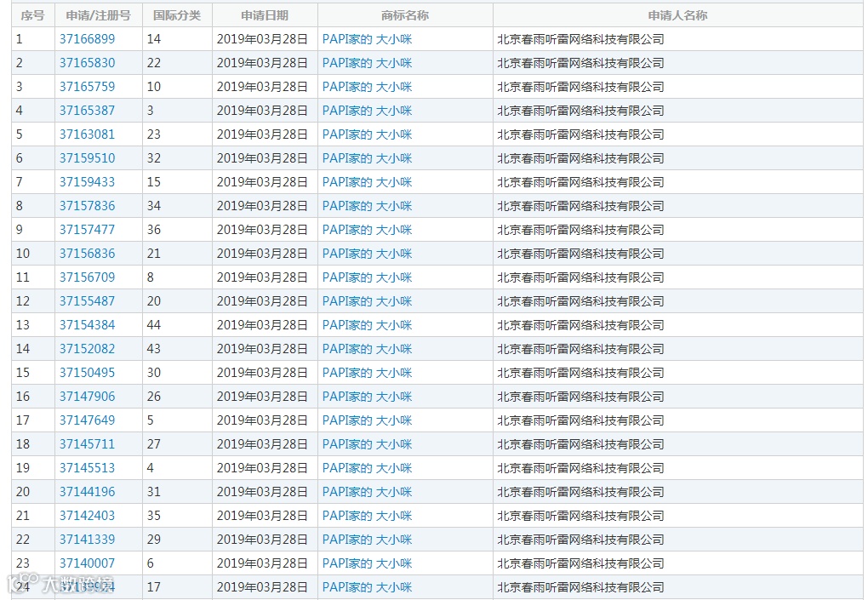This screenshot has height=600, width=868.
Task: Open trademark name link in row 5
Action: pyautogui.click(x=367, y=134)
